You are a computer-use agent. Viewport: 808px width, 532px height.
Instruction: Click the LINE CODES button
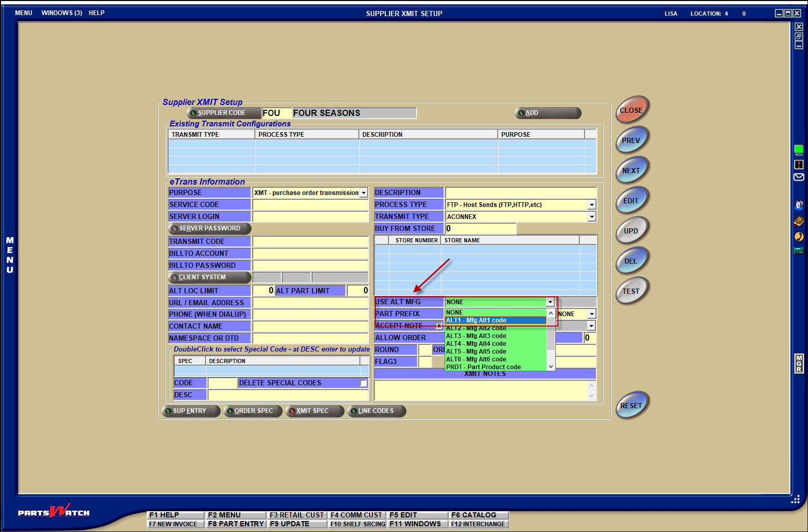376,411
